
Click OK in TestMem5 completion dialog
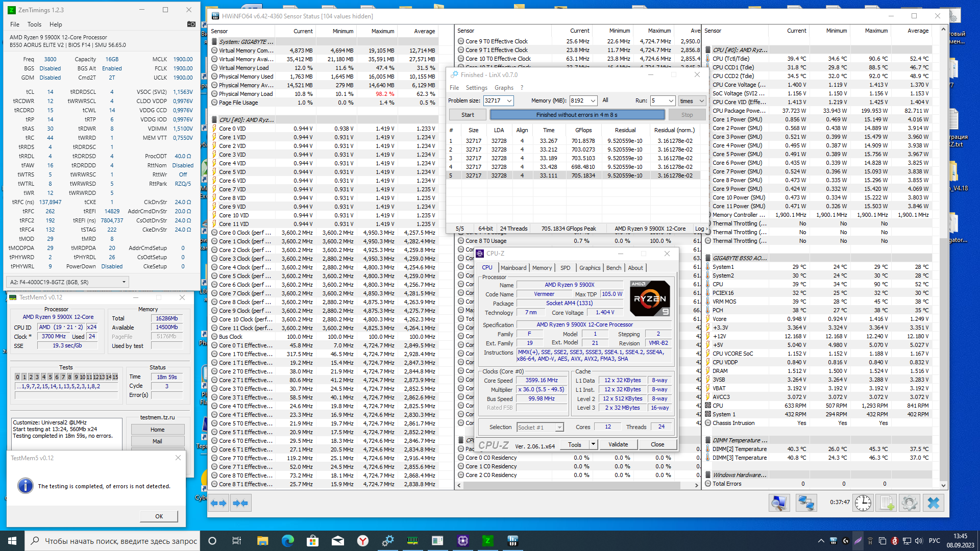pos(159,516)
